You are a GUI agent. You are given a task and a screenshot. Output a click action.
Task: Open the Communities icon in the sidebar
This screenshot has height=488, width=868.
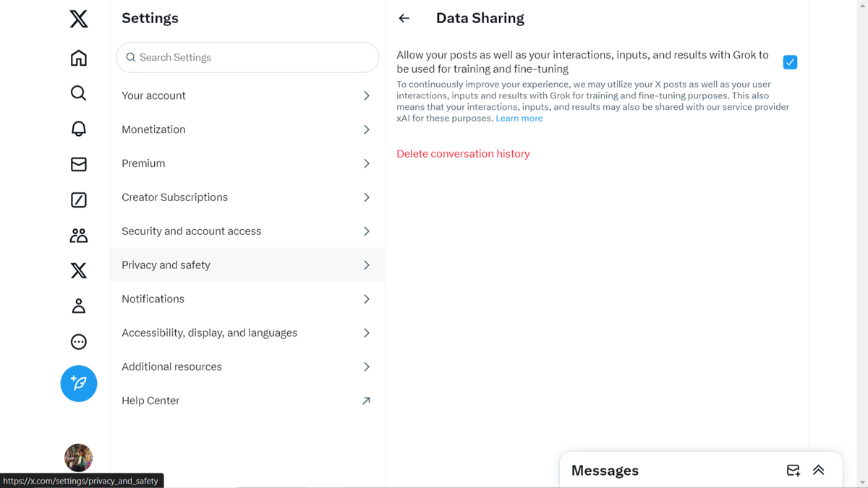click(78, 235)
